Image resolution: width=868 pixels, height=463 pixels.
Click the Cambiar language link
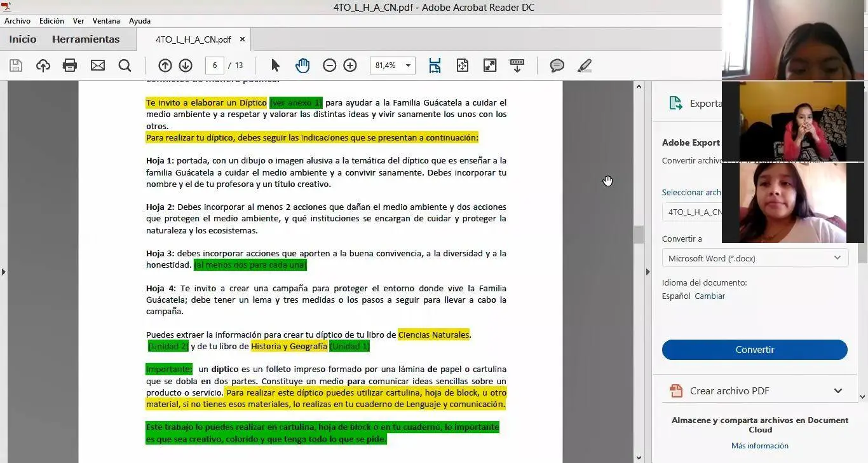point(710,296)
